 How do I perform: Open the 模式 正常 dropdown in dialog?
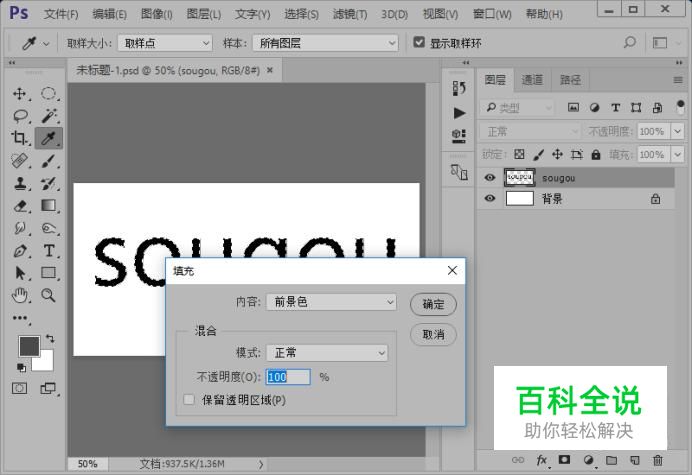pos(327,353)
